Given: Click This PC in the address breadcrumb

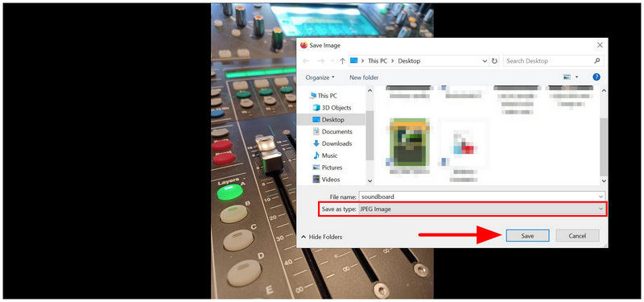Looking at the screenshot, I should click(378, 61).
